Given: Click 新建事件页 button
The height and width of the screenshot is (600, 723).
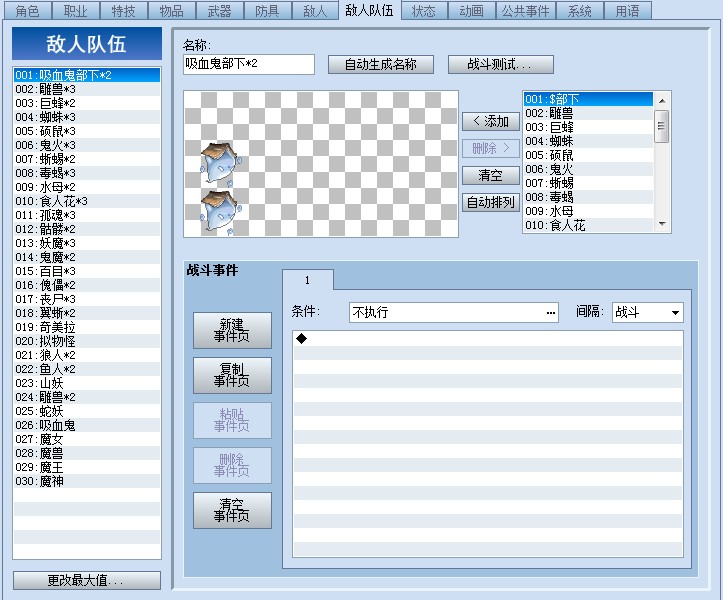Looking at the screenshot, I should pos(232,331).
